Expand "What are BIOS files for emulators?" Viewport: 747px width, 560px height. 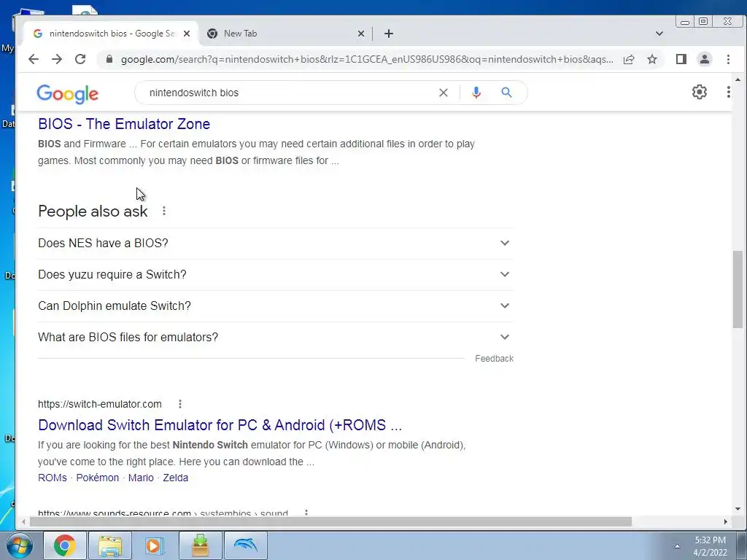[275, 337]
